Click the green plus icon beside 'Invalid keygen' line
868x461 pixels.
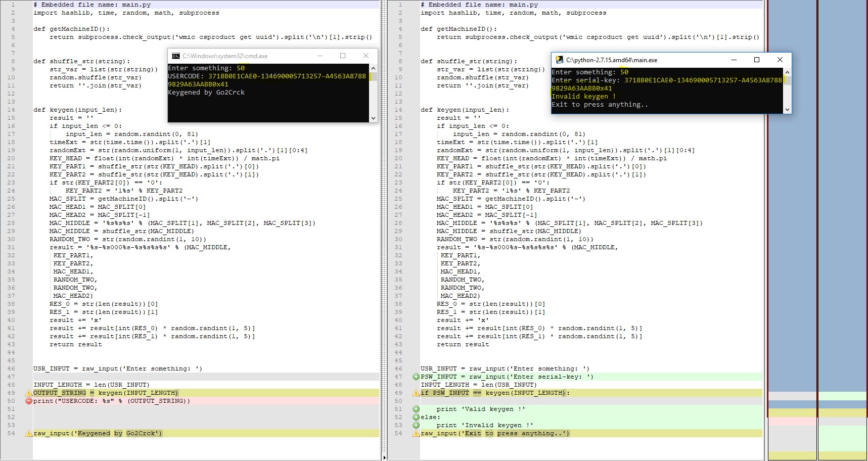[416, 425]
